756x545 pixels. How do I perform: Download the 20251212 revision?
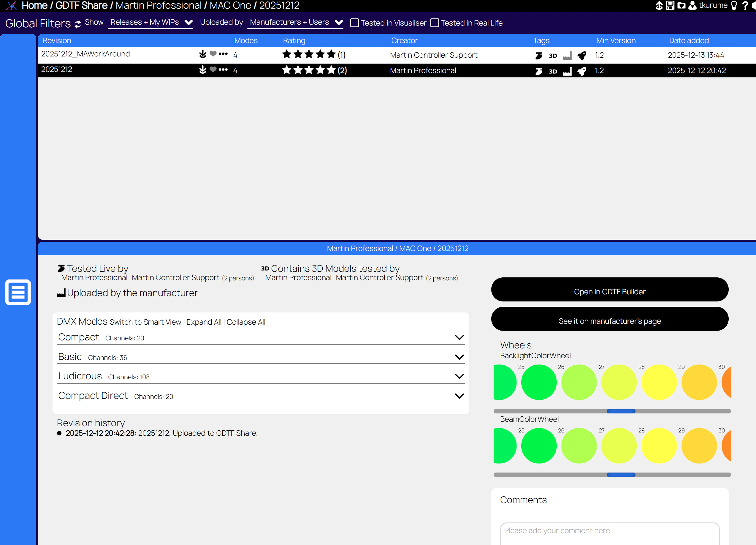tap(202, 70)
